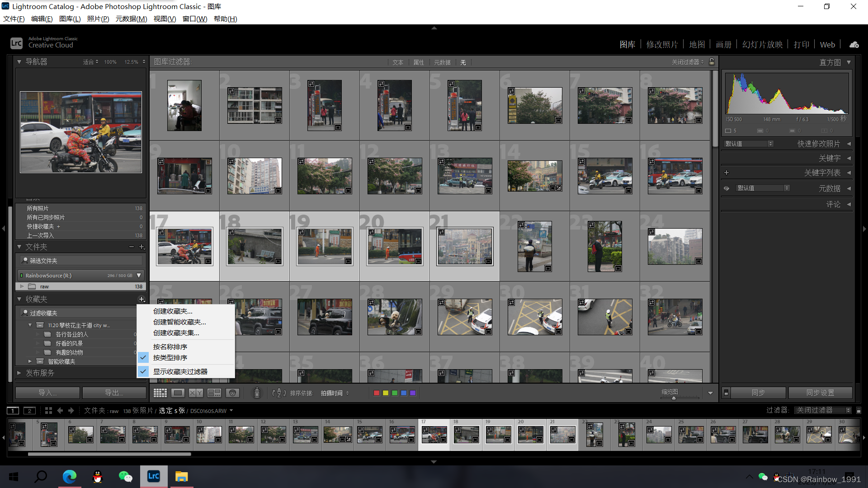The image size is (868, 488).
Task: Switch to 地图 module
Action: coord(697,44)
